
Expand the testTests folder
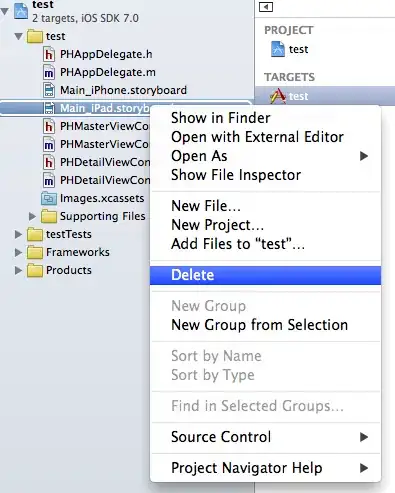[18, 234]
